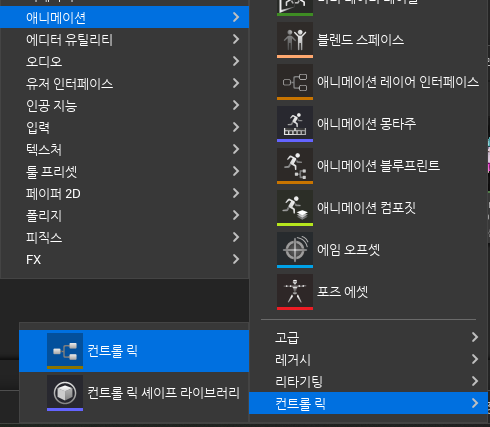Create an 애니메이션 몽타주 asset
490x427 pixels.
368,124
